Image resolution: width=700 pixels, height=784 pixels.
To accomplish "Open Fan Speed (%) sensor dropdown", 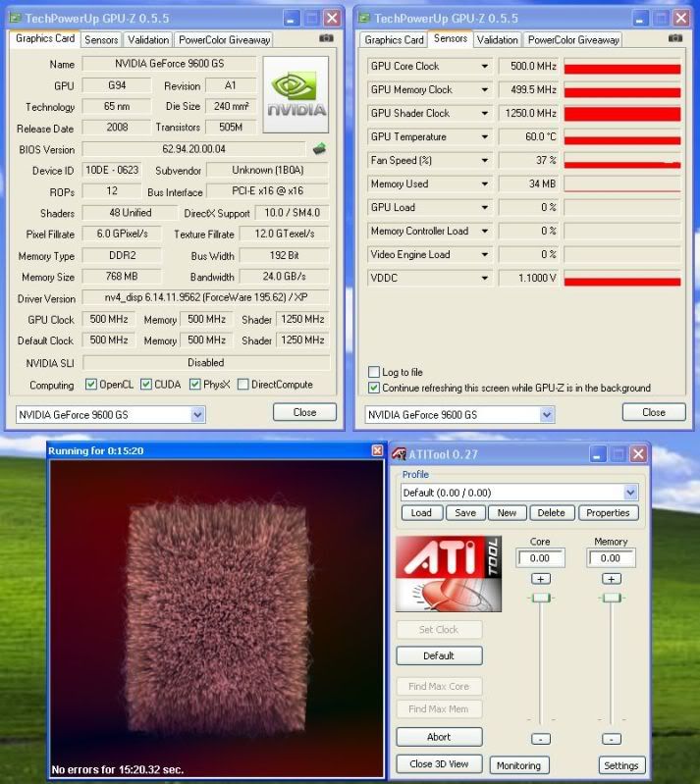I will pyautogui.click(x=484, y=160).
